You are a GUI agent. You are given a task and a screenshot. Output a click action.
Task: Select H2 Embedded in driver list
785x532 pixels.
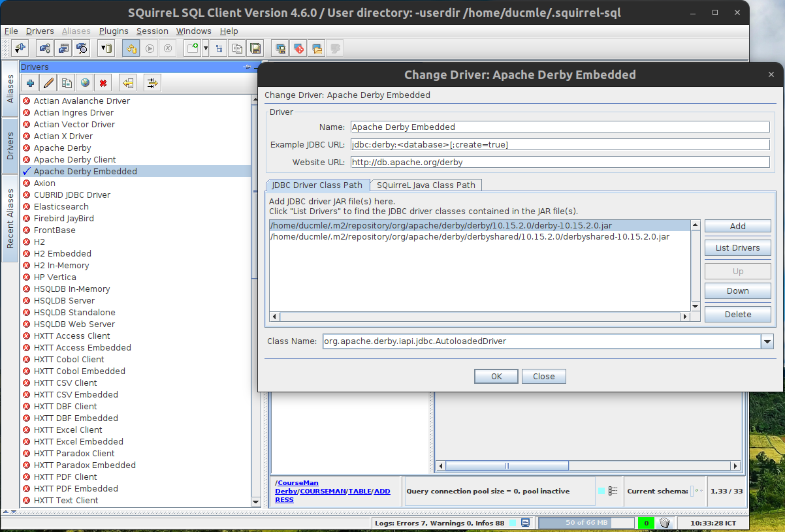point(63,253)
